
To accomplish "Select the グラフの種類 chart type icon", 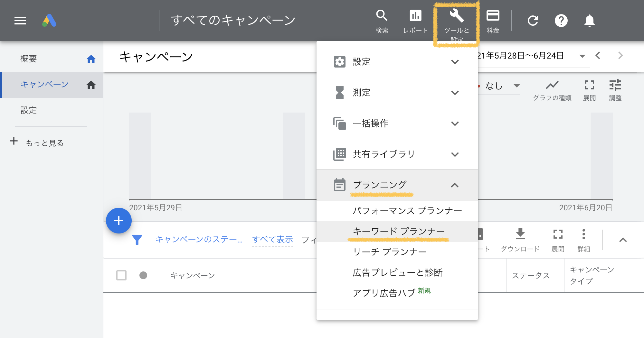I will tap(552, 85).
